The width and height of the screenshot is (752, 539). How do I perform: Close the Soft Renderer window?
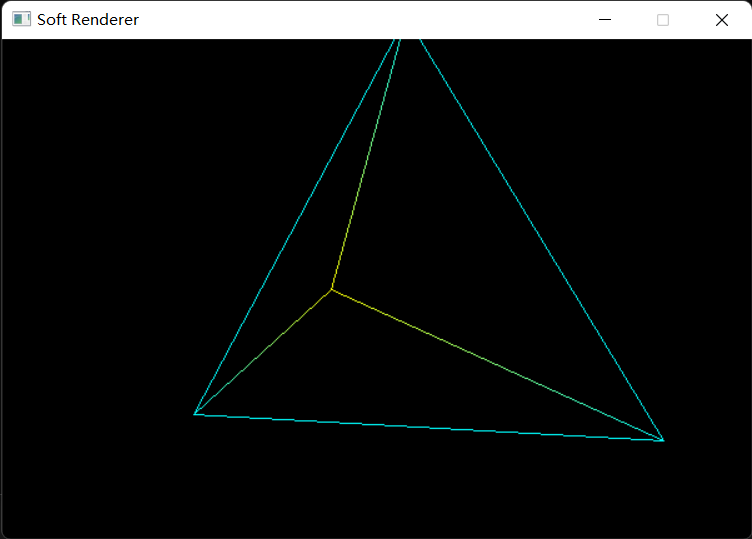(x=722, y=20)
